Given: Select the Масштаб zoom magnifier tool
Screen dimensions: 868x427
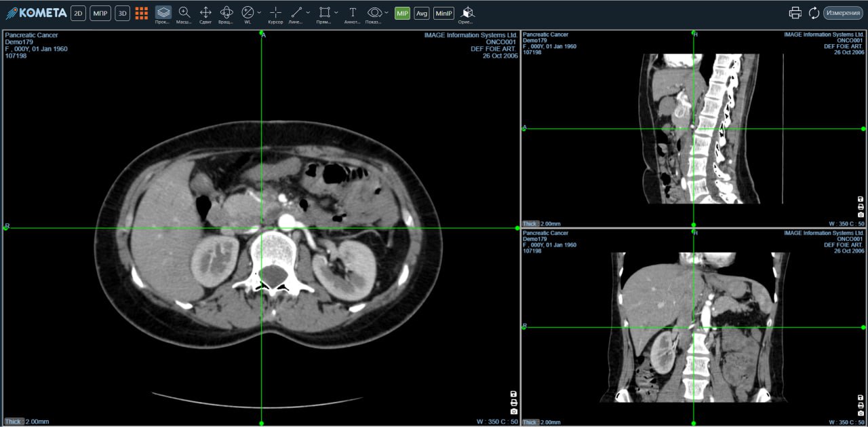Looking at the screenshot, I should point(184,14).
